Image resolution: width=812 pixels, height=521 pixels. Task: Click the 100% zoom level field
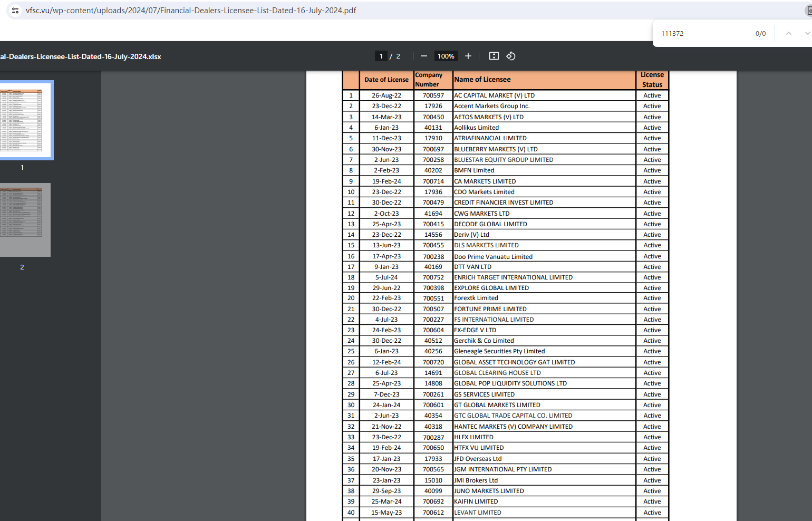446,56
